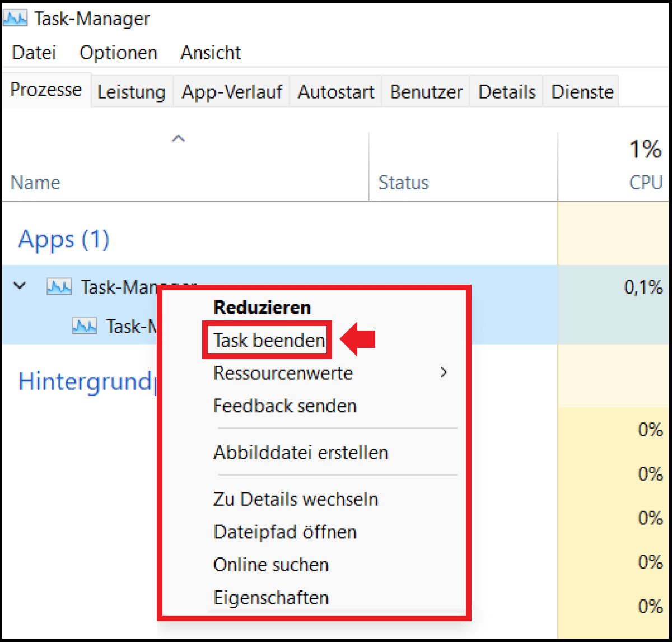This screenshot has height=642, width=672.
Task: Switch to the Leistung tab
Action: pyautogui.click(x=131, y=91)
